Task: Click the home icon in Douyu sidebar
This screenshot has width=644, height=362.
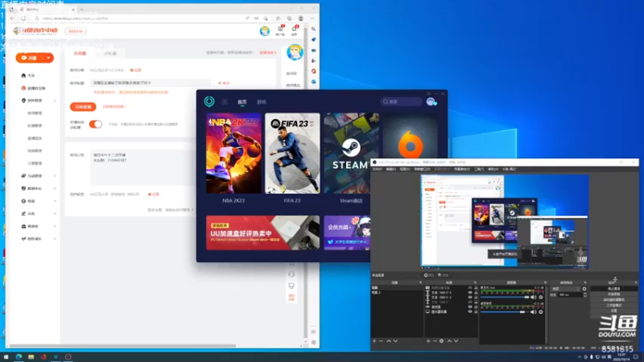Action: point(23,76)
